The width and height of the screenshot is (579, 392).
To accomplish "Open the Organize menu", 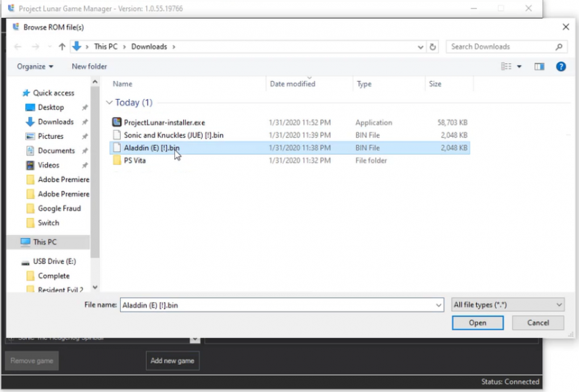I will pos(35,67).
